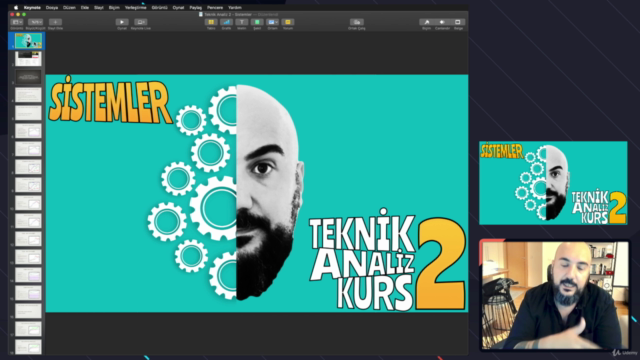Select the large yellow 2 on slide
Image resolution: width=640 pixels, height=360 pixels.
441,263
